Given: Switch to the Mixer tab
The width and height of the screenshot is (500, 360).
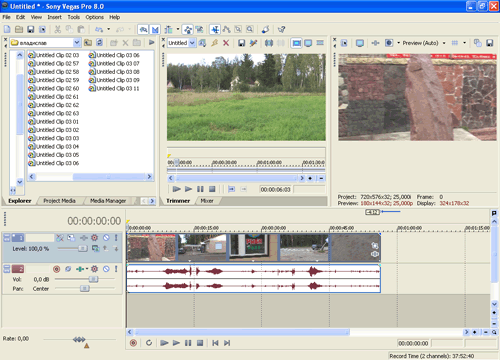Looking at the screenshot, I should pyautogui.click(x=207, y=201).
